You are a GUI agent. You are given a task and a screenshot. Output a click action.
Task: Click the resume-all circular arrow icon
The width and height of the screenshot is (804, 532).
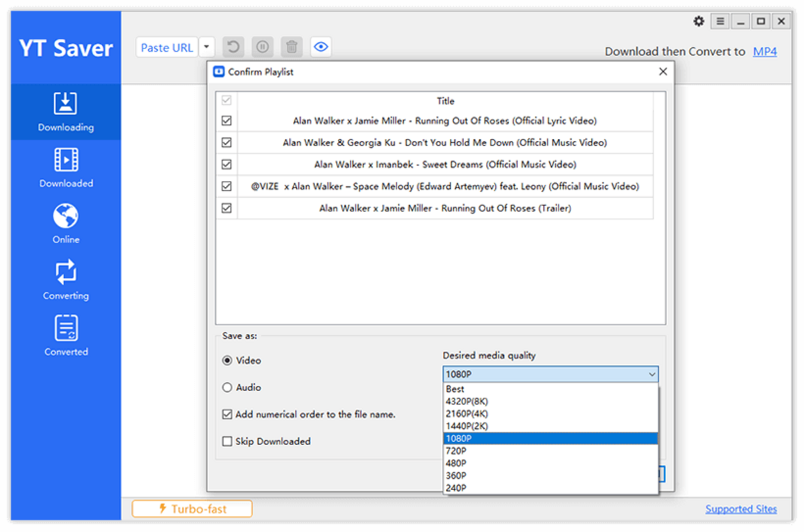click(233, 47)
